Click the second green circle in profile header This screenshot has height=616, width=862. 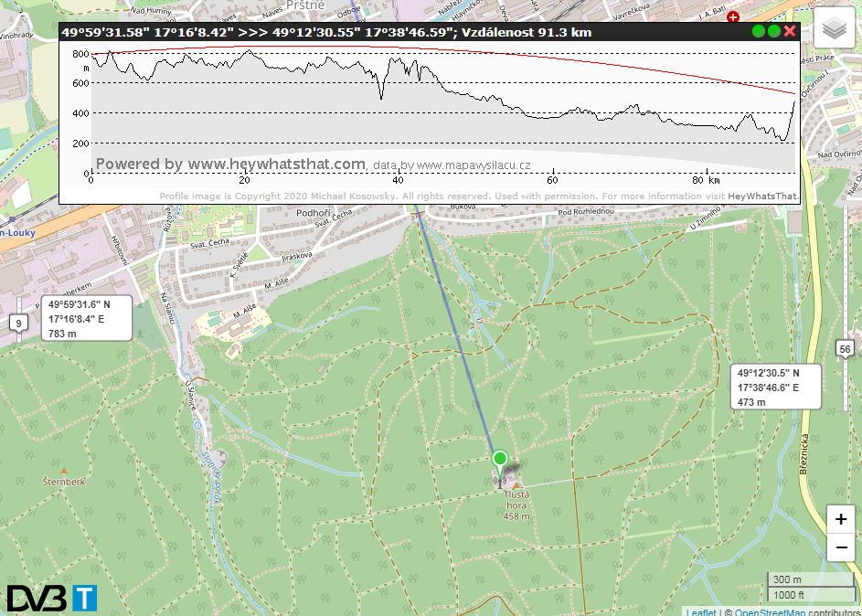click(774, 31)
